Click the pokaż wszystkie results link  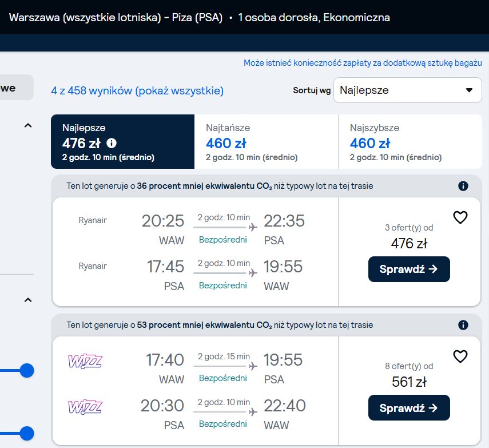pos(180,90)
